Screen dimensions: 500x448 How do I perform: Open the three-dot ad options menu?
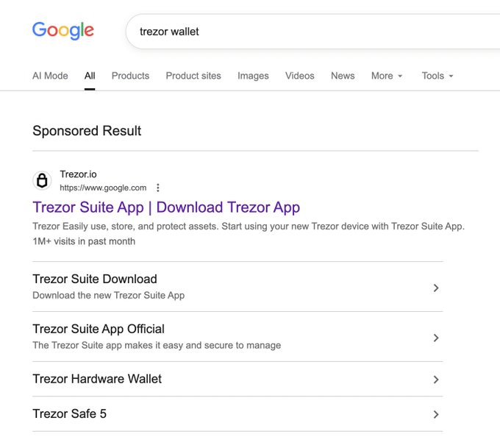click(x=158, y=188)
